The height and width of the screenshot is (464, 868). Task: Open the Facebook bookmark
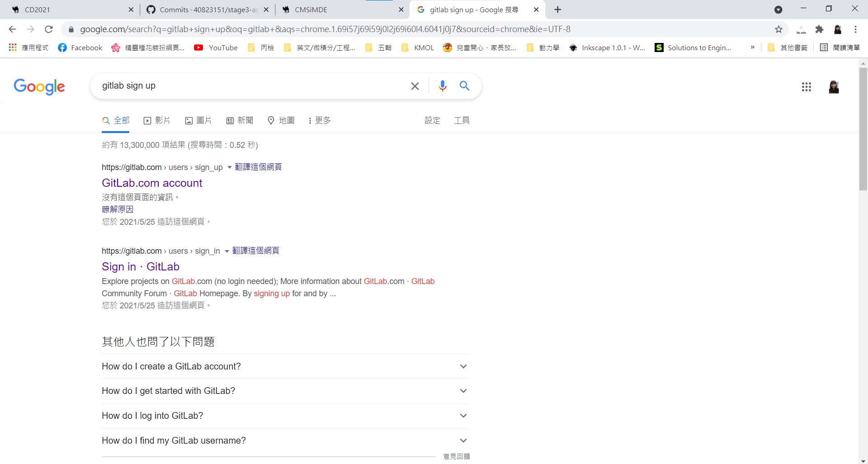coord(80,47)
